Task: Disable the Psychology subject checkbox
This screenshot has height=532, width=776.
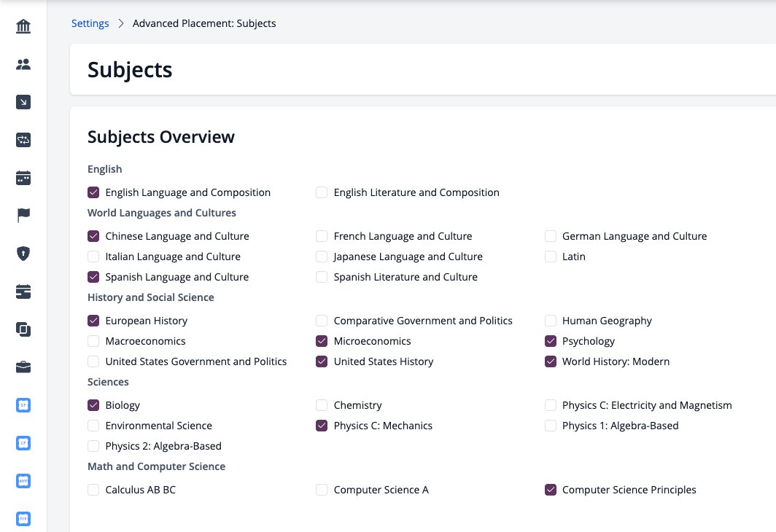Action: tap(551, 341)
